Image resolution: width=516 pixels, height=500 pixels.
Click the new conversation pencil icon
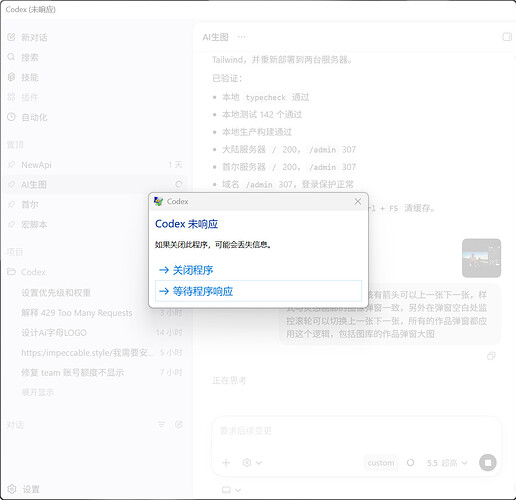click(11, 37)
